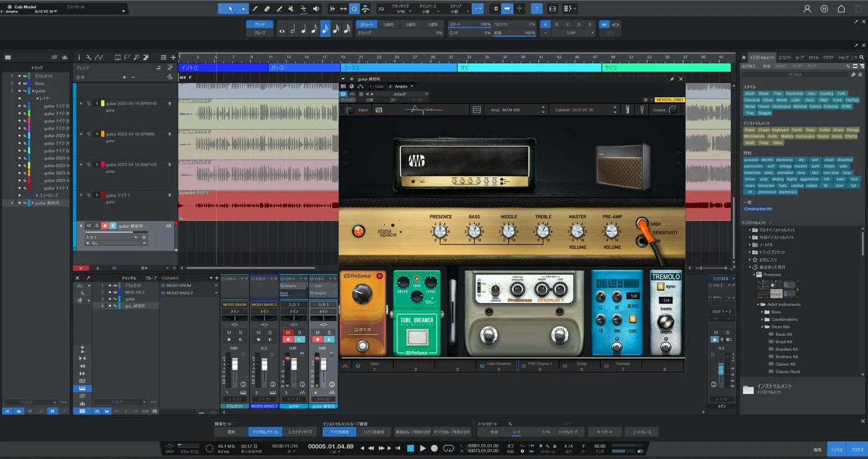
Task: Click the ストレート quantize button
Action: (366, 25)
